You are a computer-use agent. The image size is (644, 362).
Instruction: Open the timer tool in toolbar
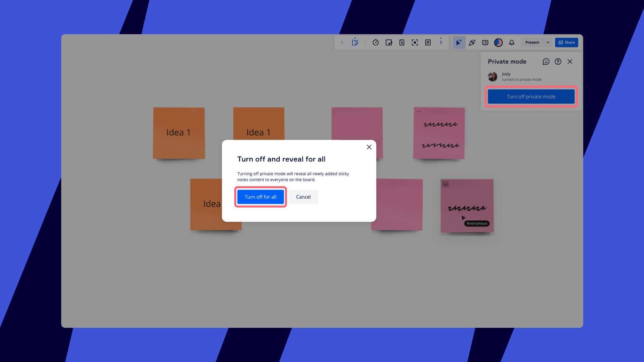376,43
